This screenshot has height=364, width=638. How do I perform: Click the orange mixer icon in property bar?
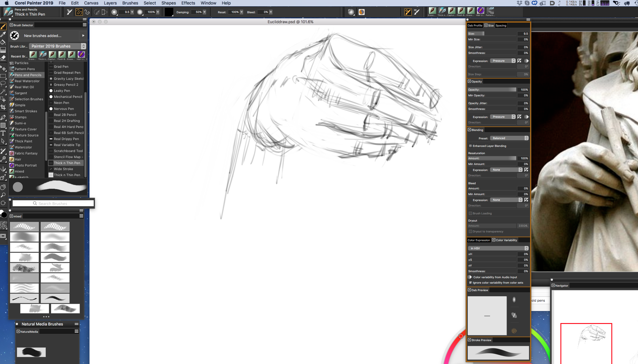coord(362,12)
